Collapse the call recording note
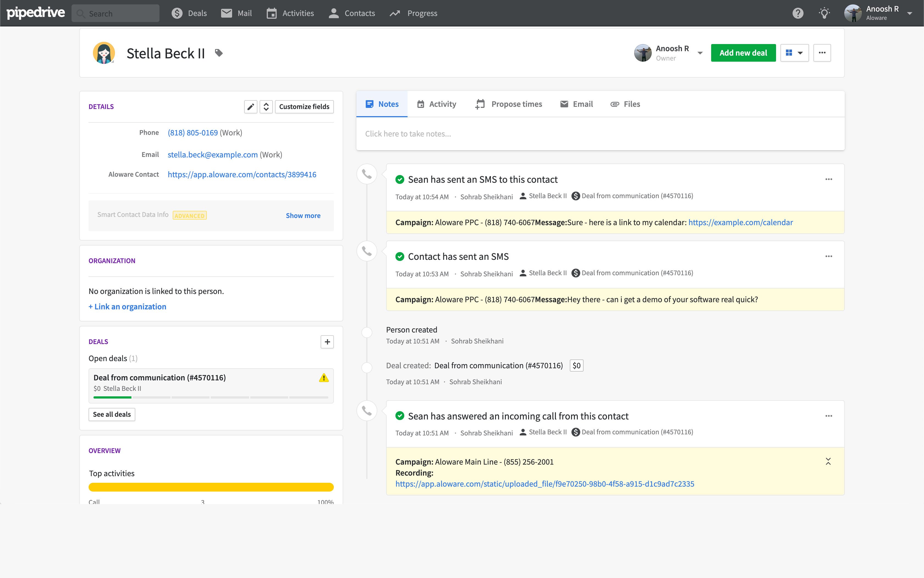924x578 pixels. [828, 461]
